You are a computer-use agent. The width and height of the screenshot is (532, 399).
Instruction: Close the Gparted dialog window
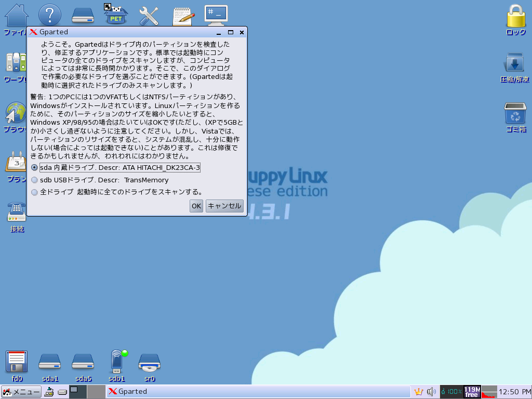tap(242, 33)
